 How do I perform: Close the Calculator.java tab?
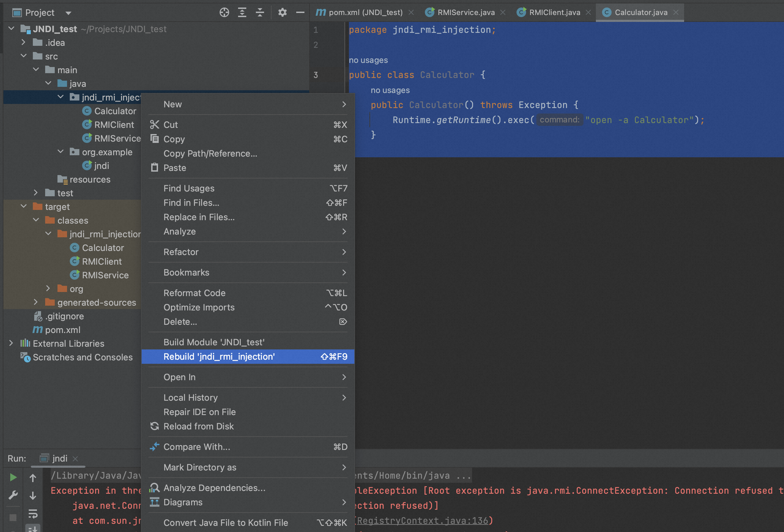676,12
